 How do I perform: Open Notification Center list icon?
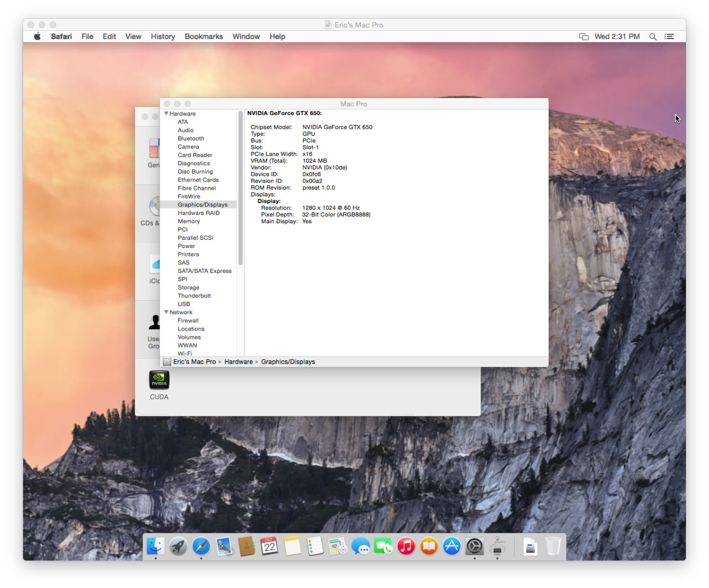(x=669, y=36)
